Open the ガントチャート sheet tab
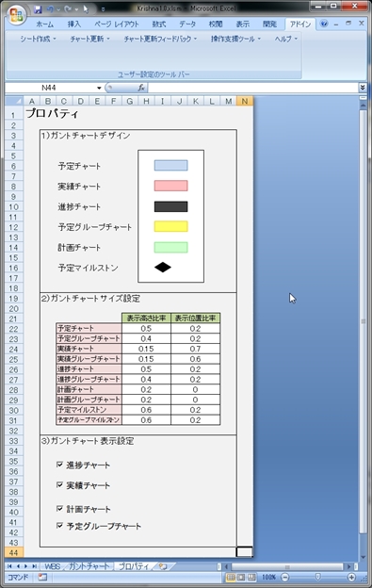This screenshot has height=588, width=372. click(89, 566)
